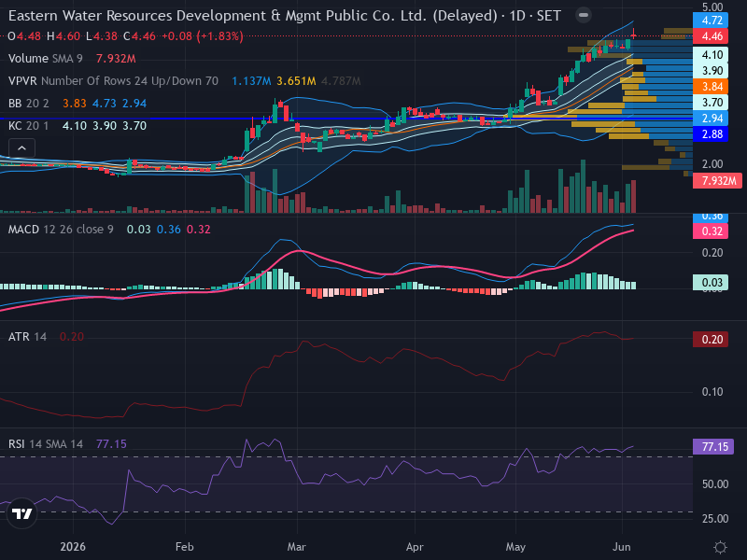Click the TradingView logo
The width and height of the screenshot is (747, 560).
point(21,513)
